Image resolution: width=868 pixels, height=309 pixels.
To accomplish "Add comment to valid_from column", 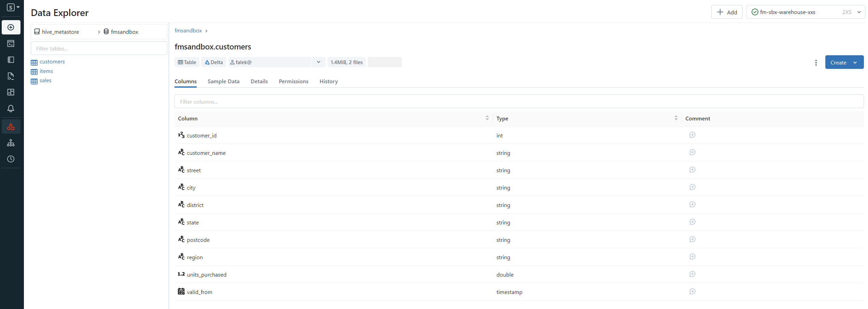I will 692,291.
